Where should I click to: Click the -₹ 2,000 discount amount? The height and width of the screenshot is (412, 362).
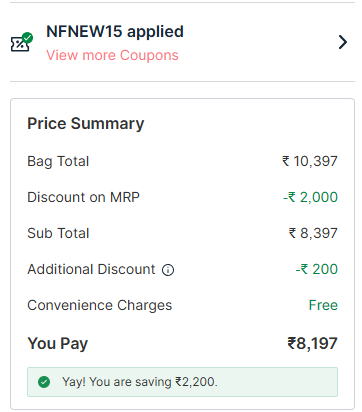[x=310, y=197]
